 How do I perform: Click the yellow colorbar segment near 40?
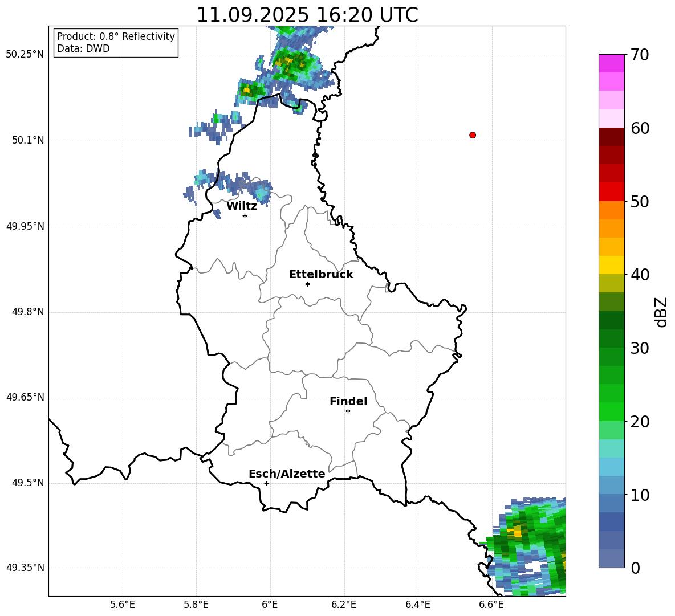[x=611, y=265]
